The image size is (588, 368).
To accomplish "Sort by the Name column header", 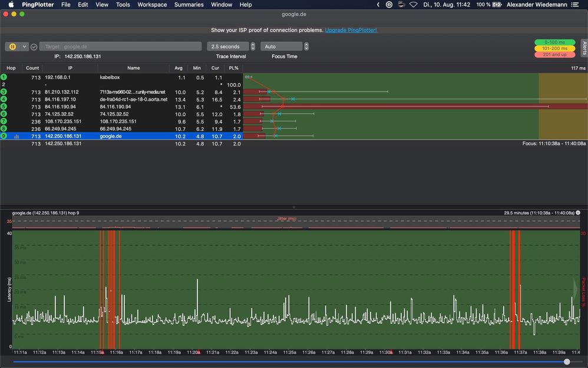I will point(134,68).
